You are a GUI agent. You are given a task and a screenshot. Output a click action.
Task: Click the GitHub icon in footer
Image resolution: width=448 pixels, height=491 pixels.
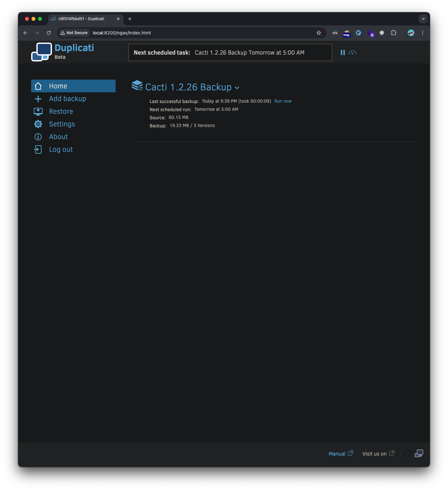click(407, 454)
